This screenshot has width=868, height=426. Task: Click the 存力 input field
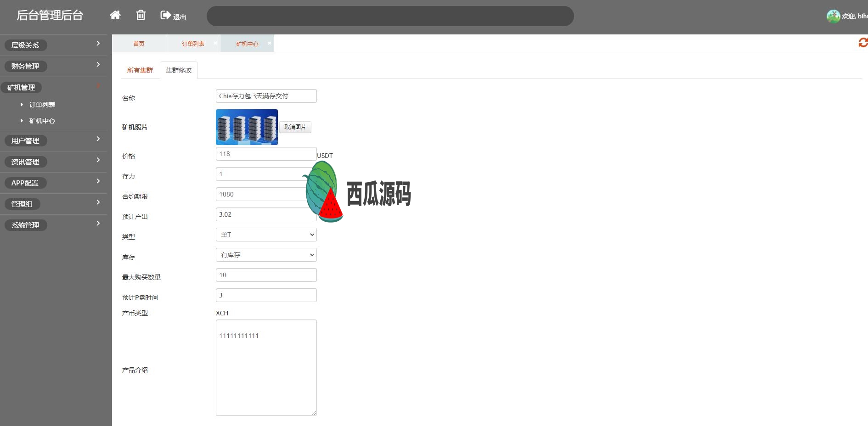coord(266,174)
